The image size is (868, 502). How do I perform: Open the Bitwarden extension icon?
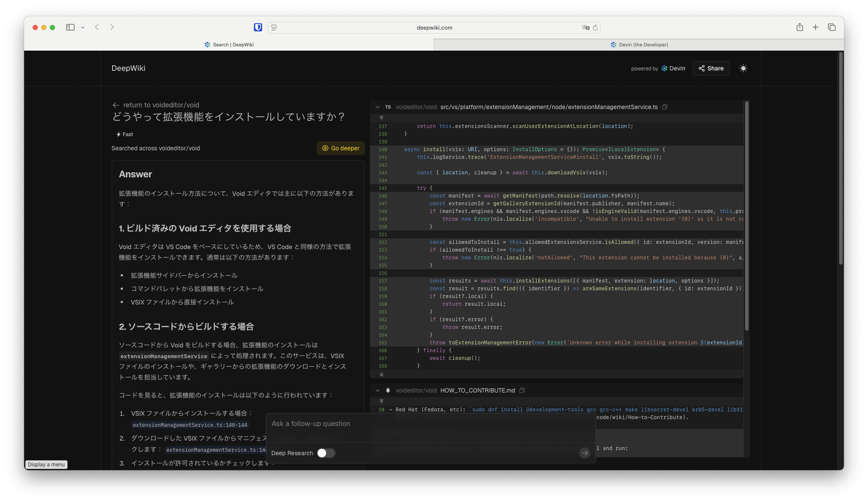click(258, 27)
